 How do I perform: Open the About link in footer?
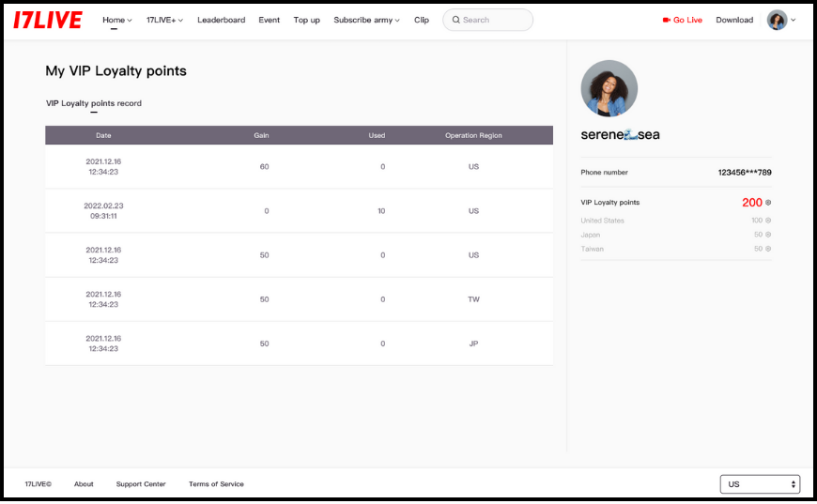(84, 483)
